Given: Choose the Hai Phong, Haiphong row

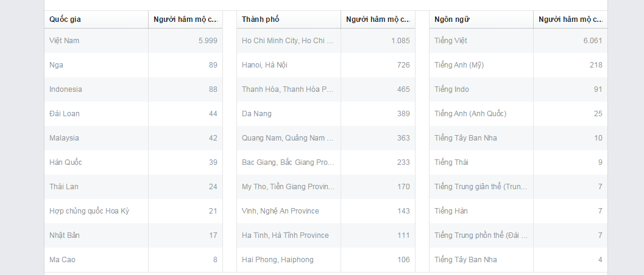Looking at the screenshot, I should click(x=278, y=260).
